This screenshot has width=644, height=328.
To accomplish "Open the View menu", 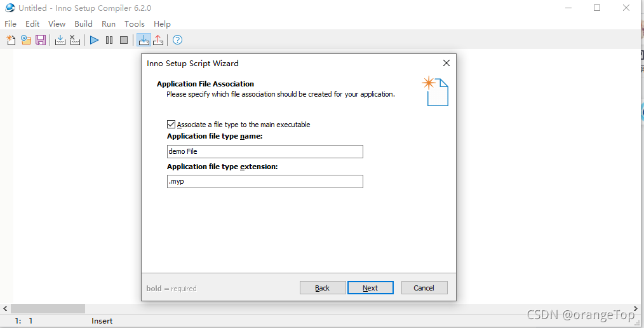I will click(57, 24).
